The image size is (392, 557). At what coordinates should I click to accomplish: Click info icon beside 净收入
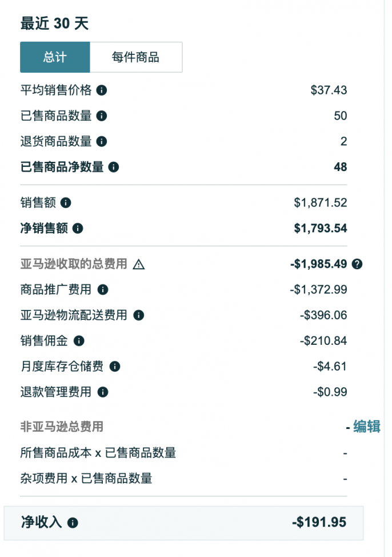coord(73,523)
